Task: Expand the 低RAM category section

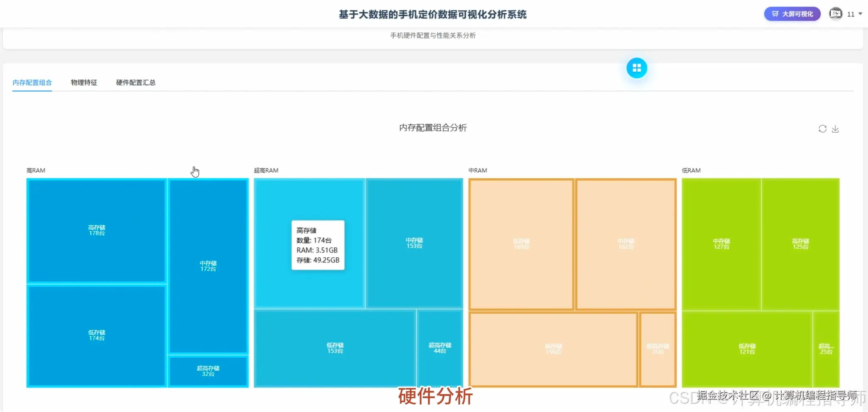Action: coord(691,170)
